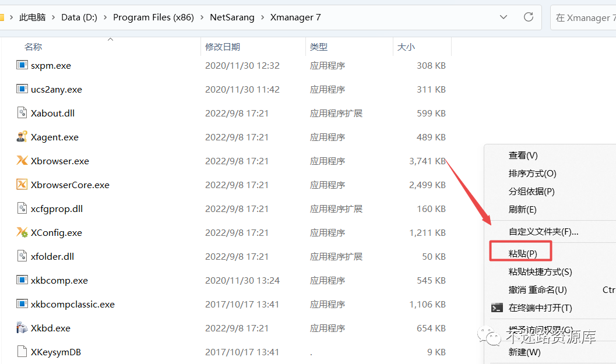The height and width of the screenshot is (364, 616).
Task: Click the Xkbd.exe keyboard icon
Action: tap(22, 327)
